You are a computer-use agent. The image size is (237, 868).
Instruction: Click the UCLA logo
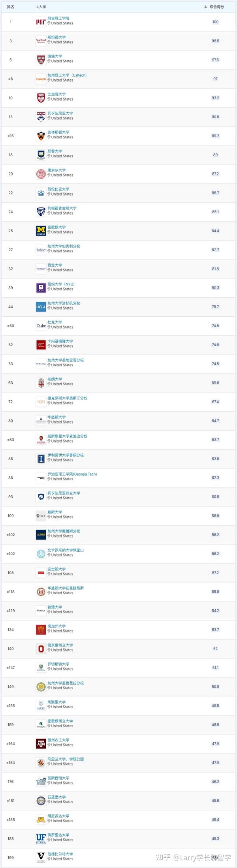[40, 307]
